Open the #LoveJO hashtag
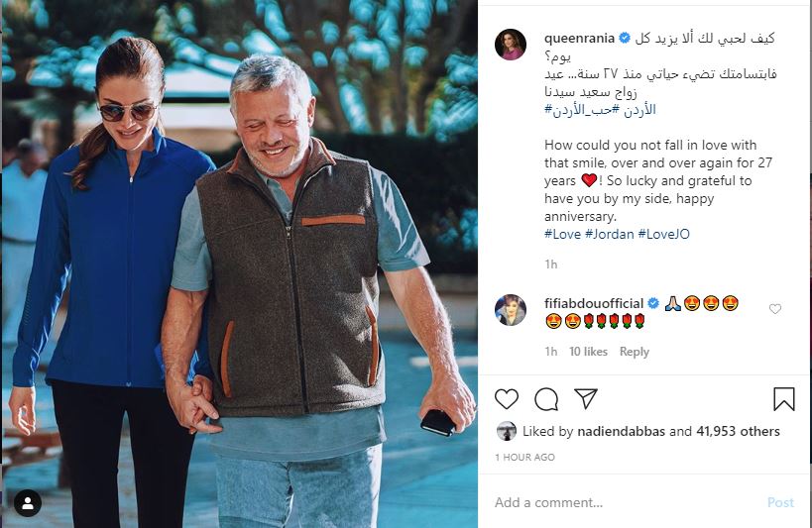Screen dimensions: 812x528 coord(664,234)
